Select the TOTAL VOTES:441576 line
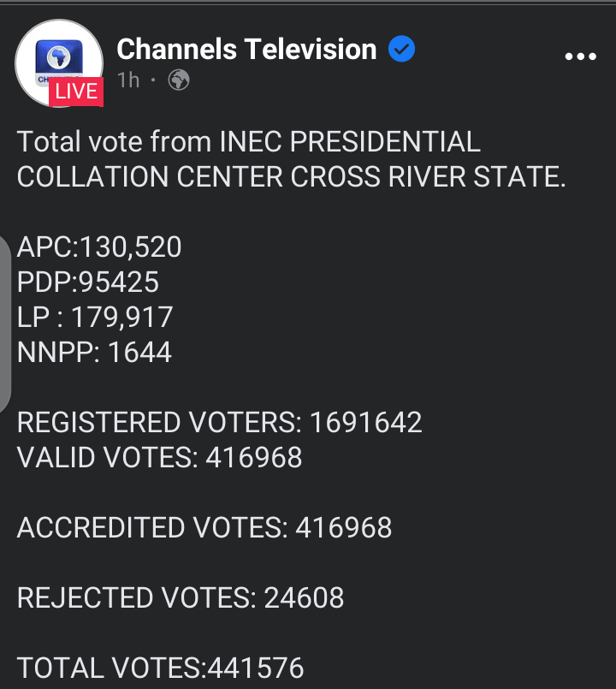The image size is (616, 689). [x=161, y=668]
